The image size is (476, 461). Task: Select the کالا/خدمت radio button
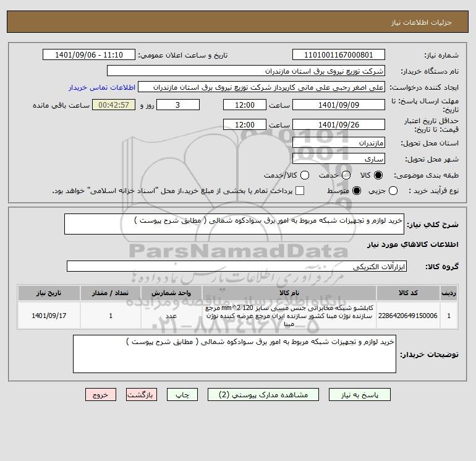pyautogui.click(x=305, y=175)
